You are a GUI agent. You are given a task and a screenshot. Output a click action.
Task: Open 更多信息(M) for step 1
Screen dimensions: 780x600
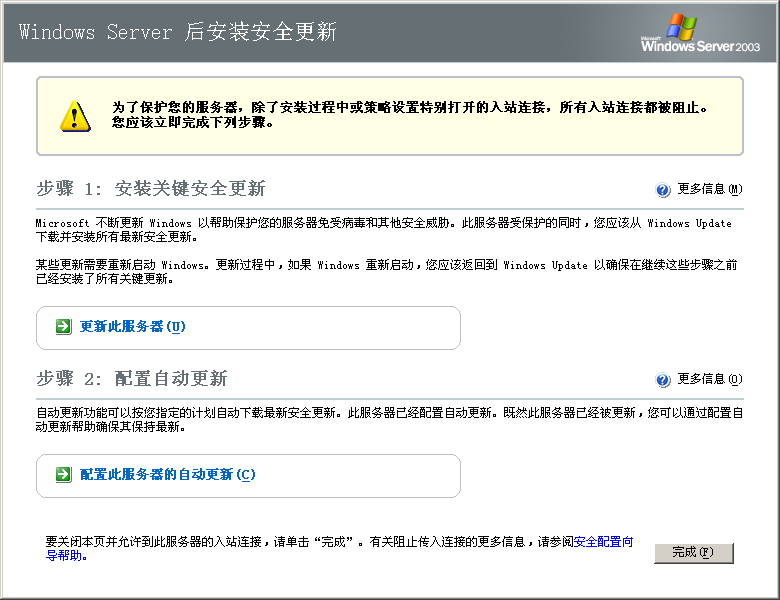pyautogui.click(x=710, y=189)
